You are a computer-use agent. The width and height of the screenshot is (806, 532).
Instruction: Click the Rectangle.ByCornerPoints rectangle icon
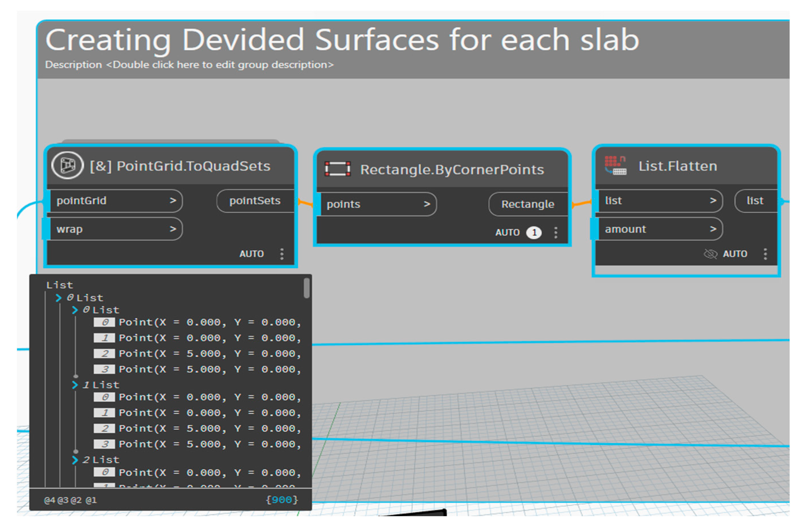337,169
